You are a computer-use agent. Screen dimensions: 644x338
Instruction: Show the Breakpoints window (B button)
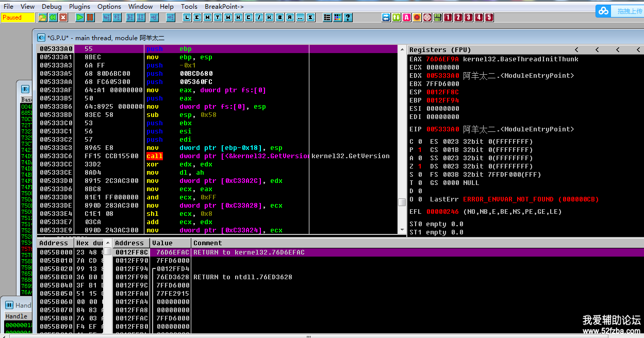pos(279,18)
